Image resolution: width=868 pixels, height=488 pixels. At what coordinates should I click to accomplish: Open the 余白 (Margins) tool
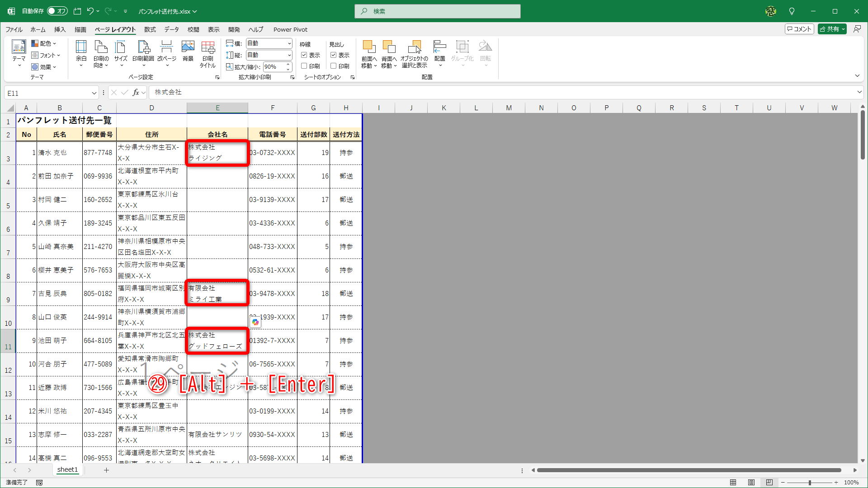[81, 52]
